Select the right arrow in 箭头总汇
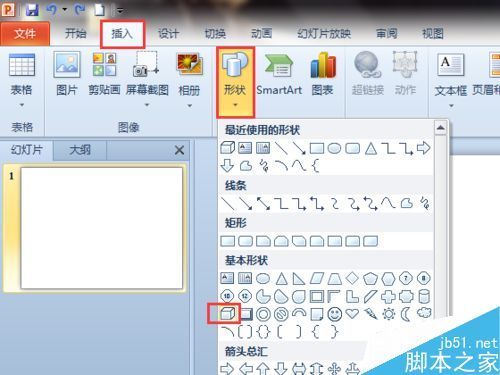 [227, 368]
